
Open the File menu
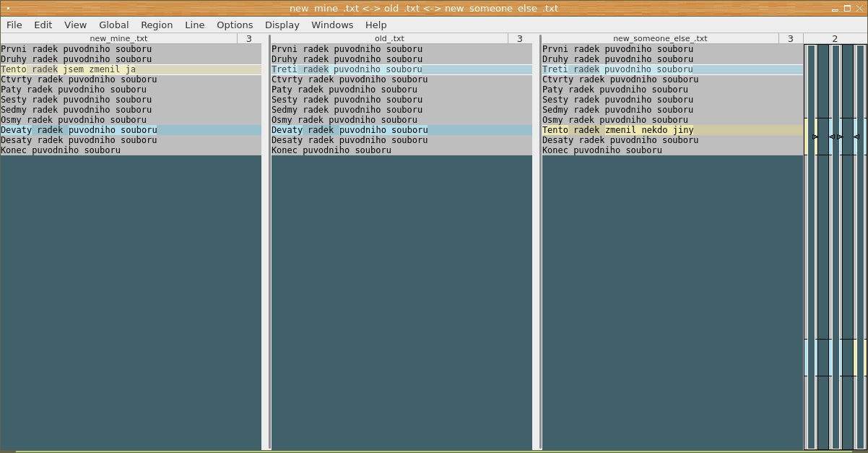(x=14, y=25)
